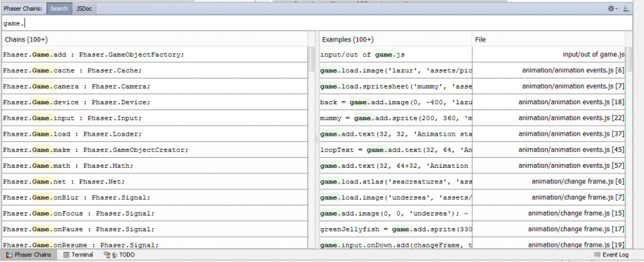Select chain 'Phaser.Game.math : Phaser.Math;'
Image resolution: width=644 pixels, height=262 pixels.
(x=155, y=166)
